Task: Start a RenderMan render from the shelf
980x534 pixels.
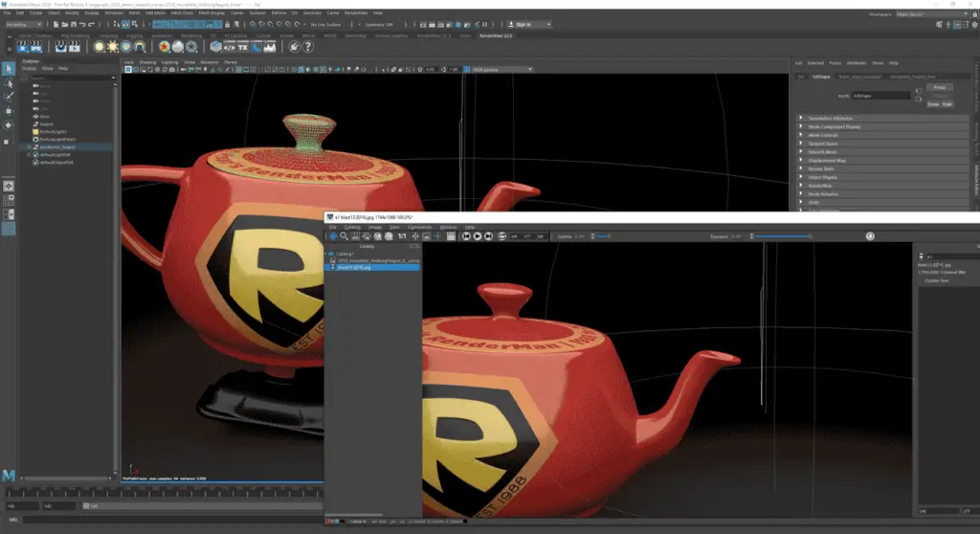Action: tap(23, 47)
